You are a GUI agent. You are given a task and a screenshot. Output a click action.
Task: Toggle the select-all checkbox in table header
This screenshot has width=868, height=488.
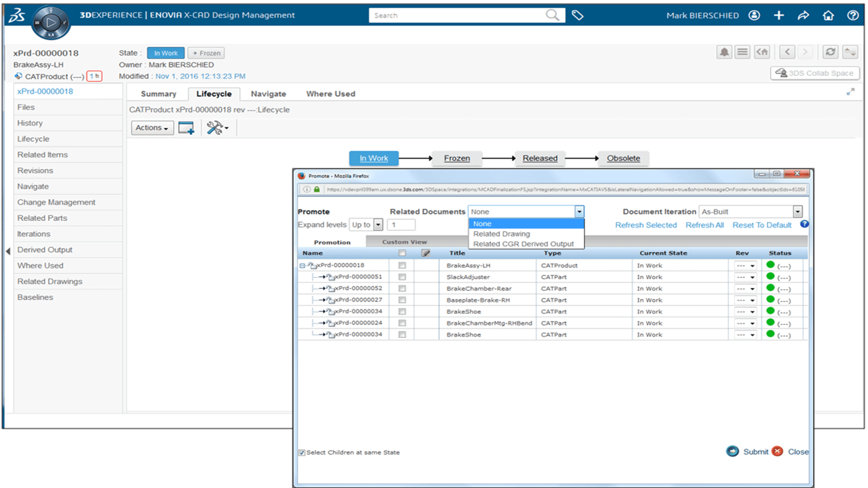(x=402, y=253)
